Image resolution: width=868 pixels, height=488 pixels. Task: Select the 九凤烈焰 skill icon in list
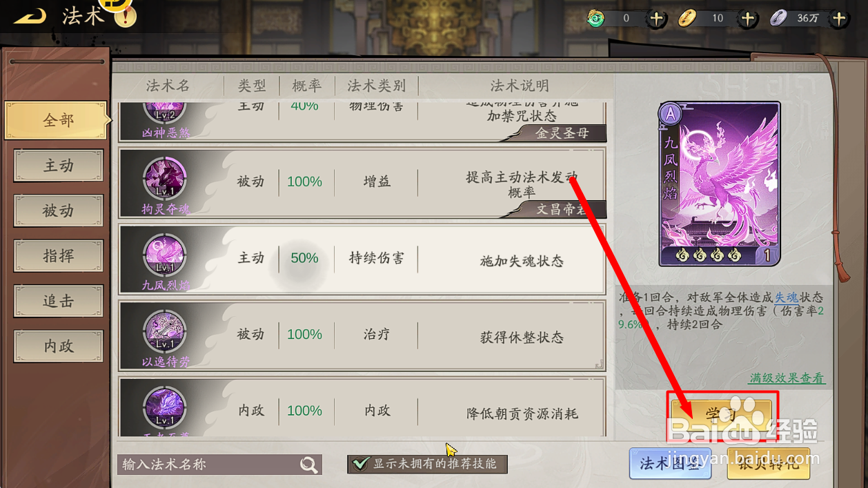pyautogui.click(x=165, y=257)
